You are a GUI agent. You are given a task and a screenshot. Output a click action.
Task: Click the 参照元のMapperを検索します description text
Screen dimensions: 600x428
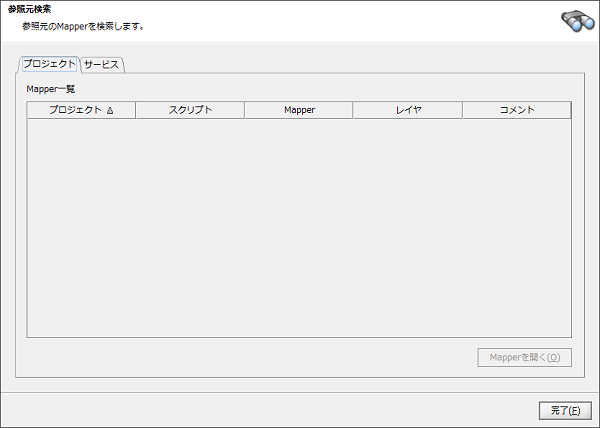click(83, 26)
